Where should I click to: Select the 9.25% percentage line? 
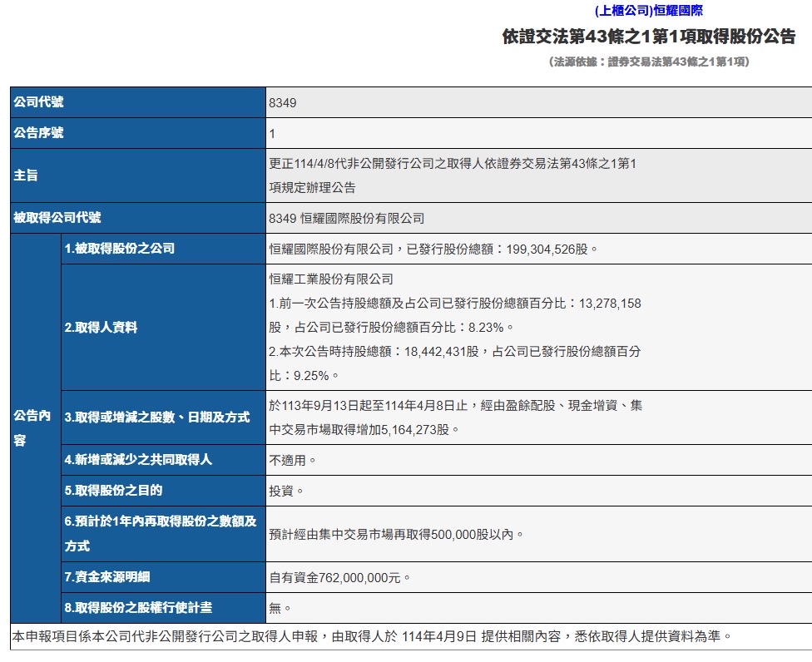(x=304, y=375)
